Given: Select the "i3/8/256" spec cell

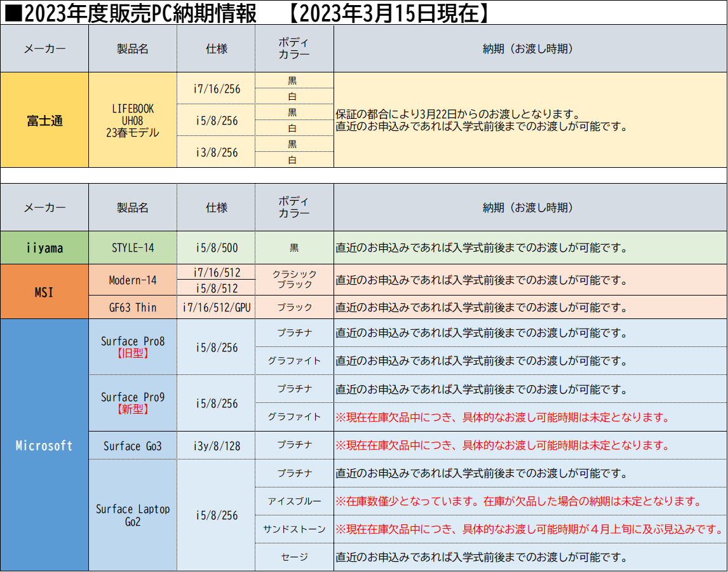Looking at the screenshot, I should (217, 152).
